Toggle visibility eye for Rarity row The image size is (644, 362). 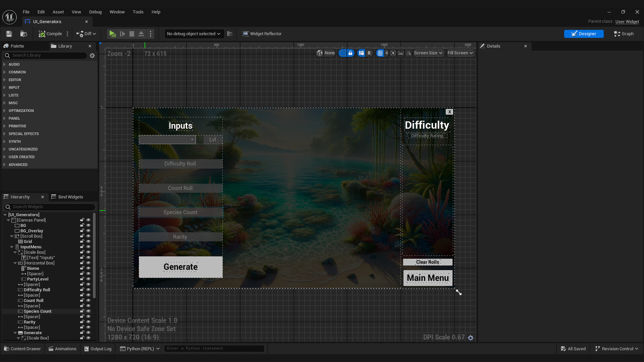(88, 322)
